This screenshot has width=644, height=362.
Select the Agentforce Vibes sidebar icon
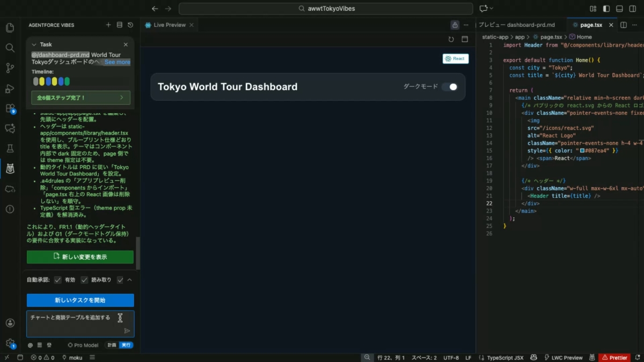pos(10,169)
